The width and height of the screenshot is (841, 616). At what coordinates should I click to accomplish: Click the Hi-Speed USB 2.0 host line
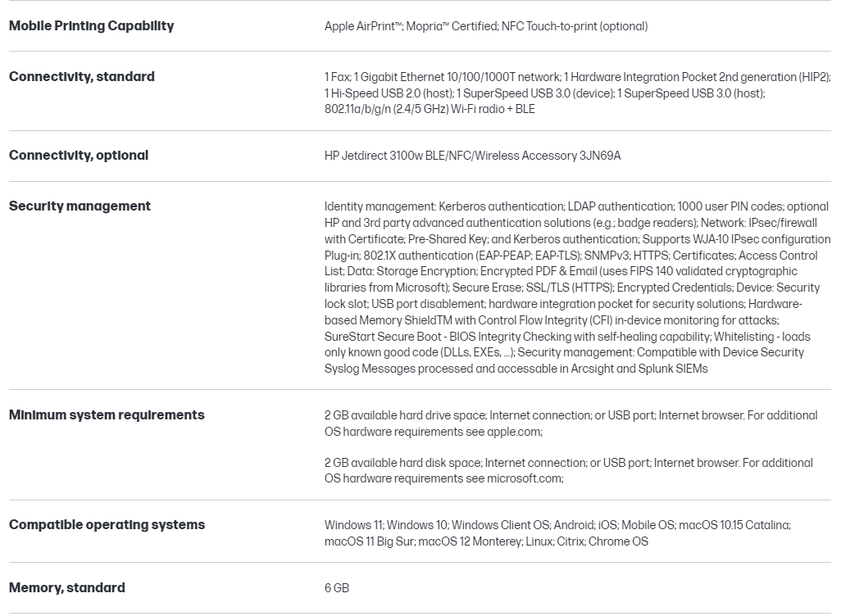point(544,93)
